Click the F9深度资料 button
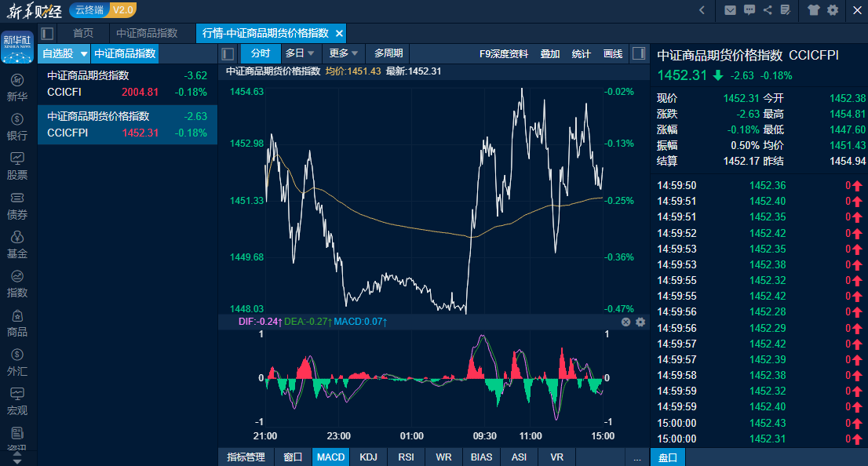 tap(504, 53)
